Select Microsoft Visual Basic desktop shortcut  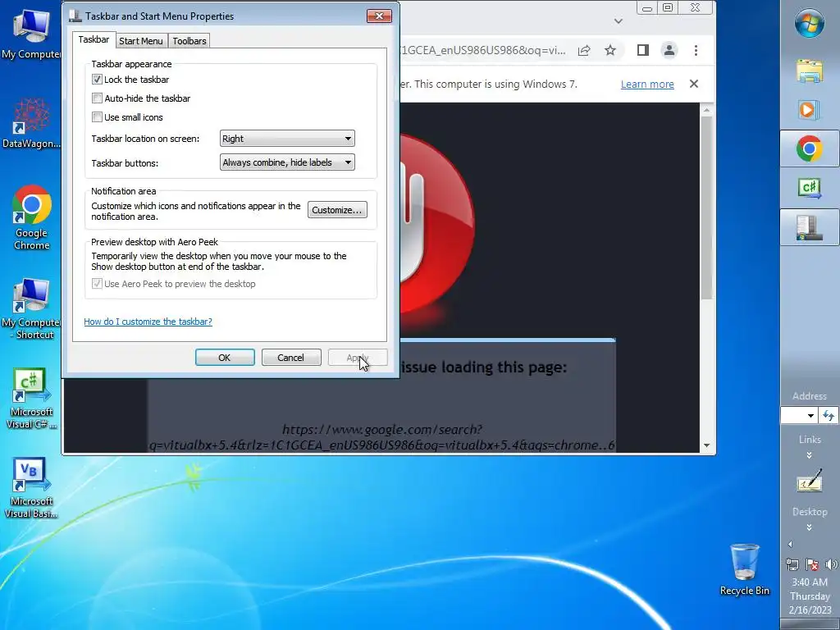[x=31, y=489]
